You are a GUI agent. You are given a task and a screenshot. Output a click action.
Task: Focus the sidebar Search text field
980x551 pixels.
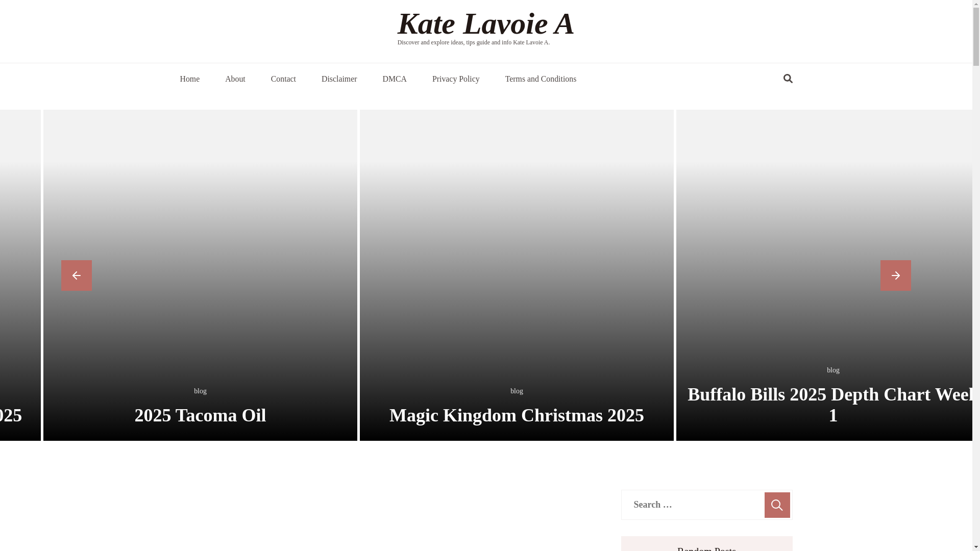693,505
